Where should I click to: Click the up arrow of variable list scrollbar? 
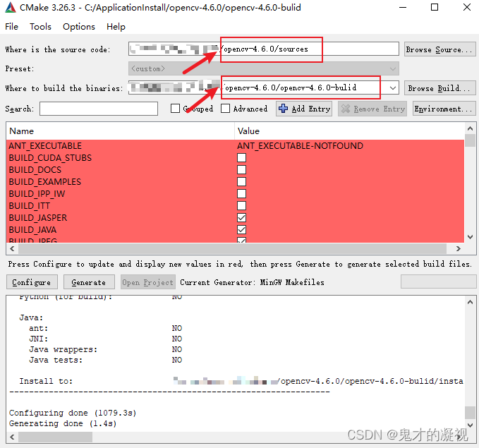tap(470, 128)
